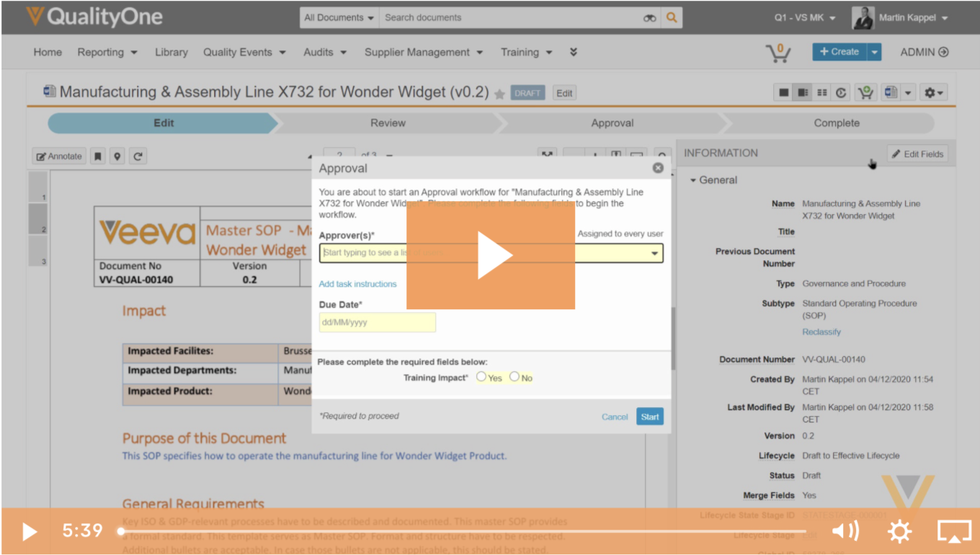Play video using bottom-left play icon

pyautogui.click(x=30, y=532)
